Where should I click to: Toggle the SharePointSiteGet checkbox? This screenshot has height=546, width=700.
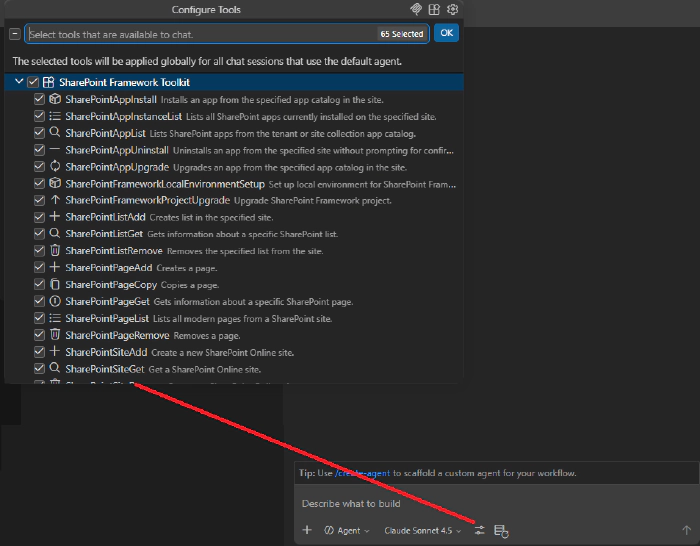tap(39, 369)
